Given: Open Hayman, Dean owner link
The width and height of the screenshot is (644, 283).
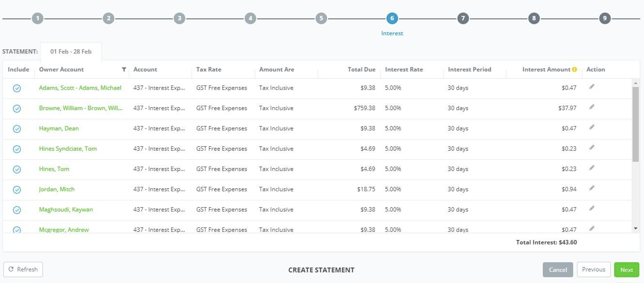Looking at the screenshot, I should click(59, 128).
